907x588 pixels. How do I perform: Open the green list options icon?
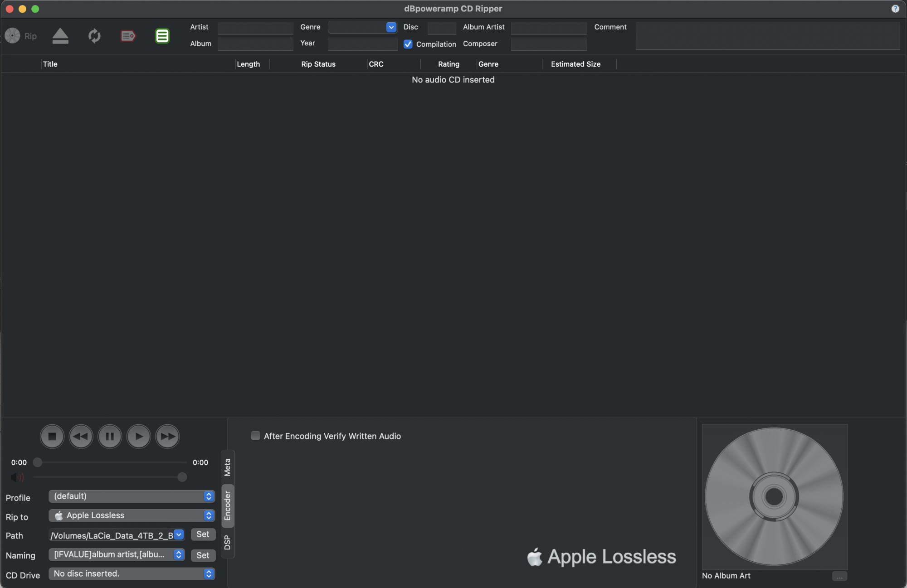162,36
